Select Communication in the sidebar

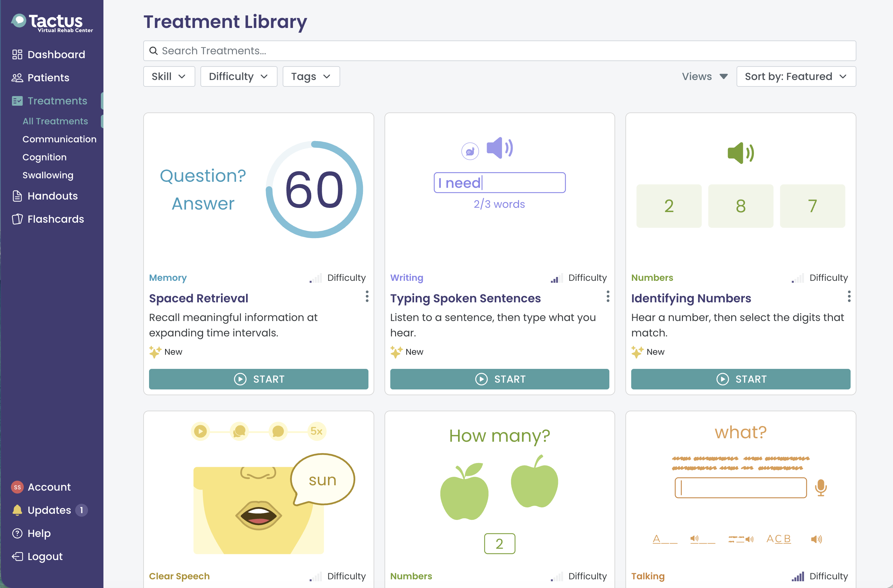point(59,139)
